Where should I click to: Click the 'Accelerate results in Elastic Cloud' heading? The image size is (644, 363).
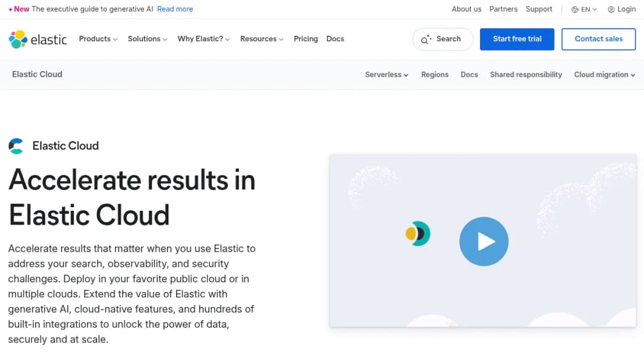tap(132, 198)
